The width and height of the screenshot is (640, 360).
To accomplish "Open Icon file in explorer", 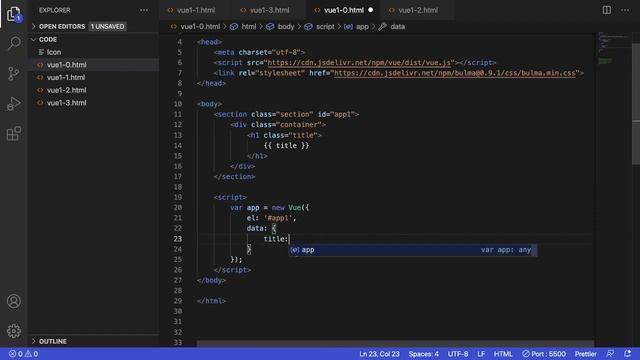I will tap(93, 52).
